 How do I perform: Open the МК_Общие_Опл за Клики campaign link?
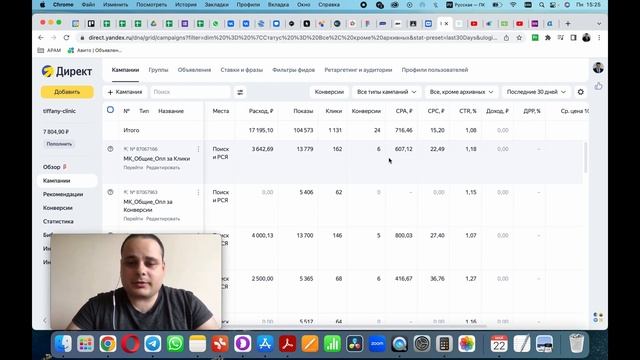coord(156,158)
